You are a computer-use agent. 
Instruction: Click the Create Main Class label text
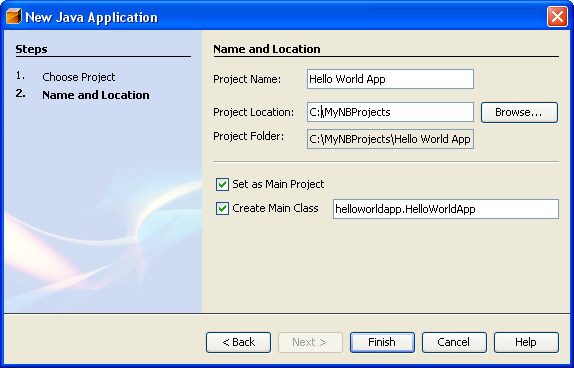(x=275, y=208)
